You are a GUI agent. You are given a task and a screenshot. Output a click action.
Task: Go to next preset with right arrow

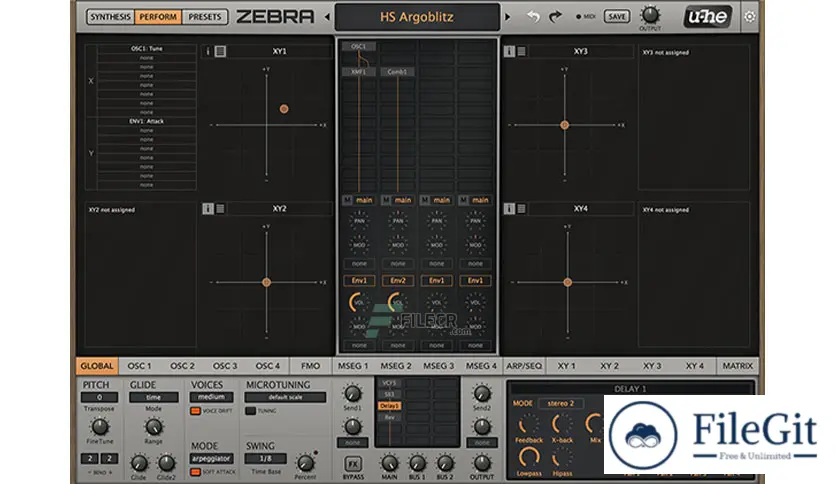(x=508, y=17)
